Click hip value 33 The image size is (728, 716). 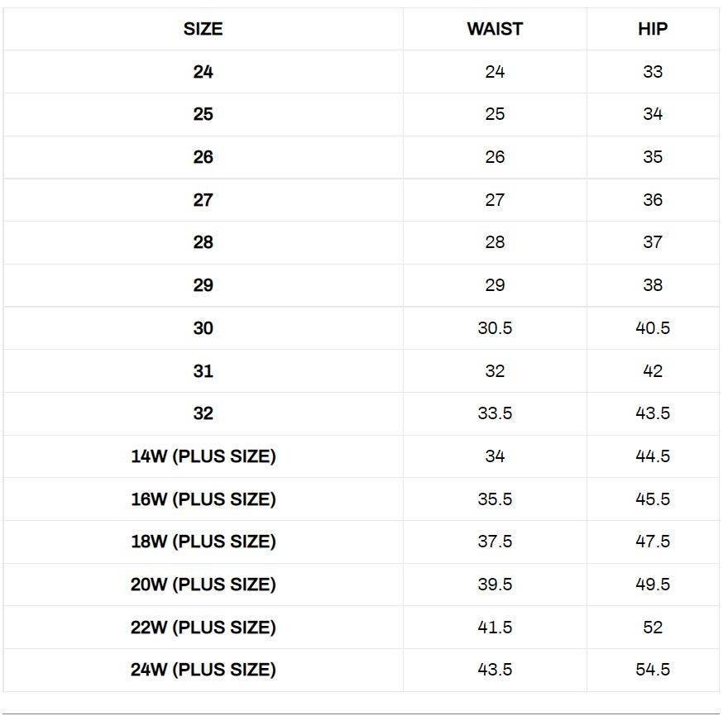653,71
